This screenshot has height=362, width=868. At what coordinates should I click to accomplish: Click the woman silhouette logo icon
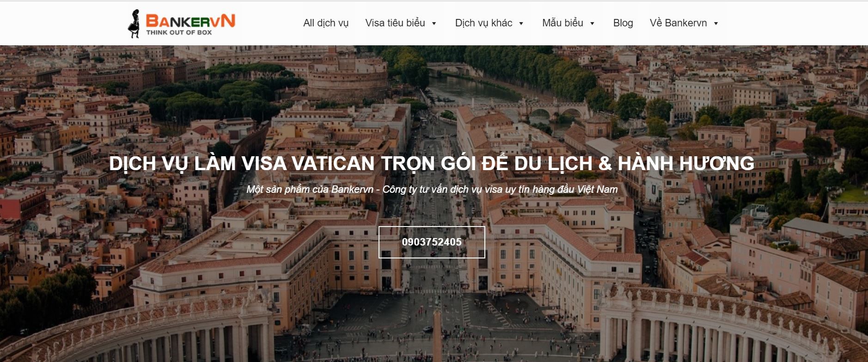134,24
